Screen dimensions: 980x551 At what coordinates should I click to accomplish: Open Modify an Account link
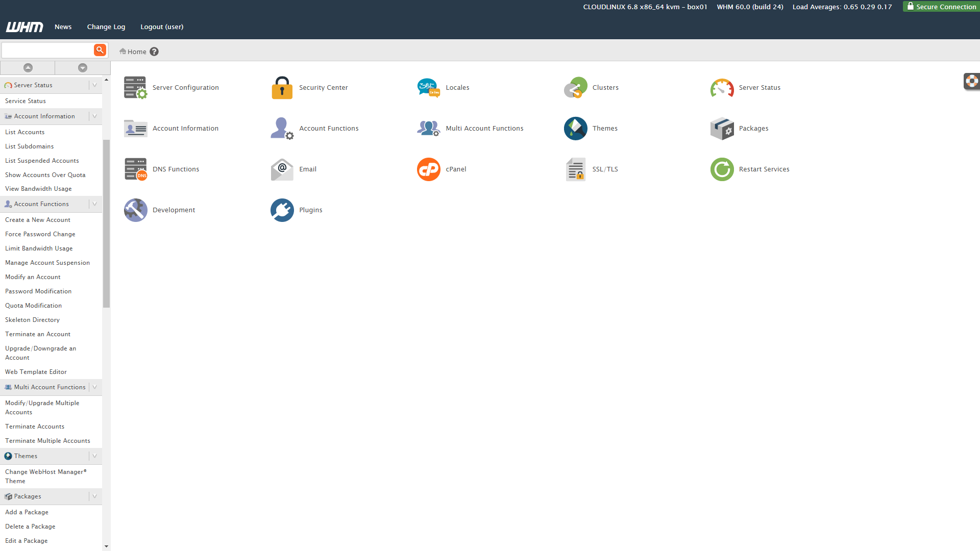tap(33, 277)
